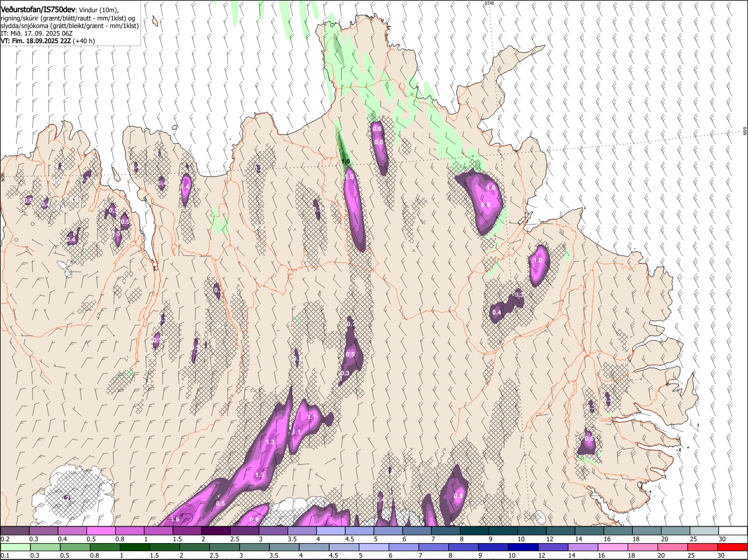Click the white snow scale swatch after 30
The width and height of the screenshot is (748, 560).
coord(733,530)
